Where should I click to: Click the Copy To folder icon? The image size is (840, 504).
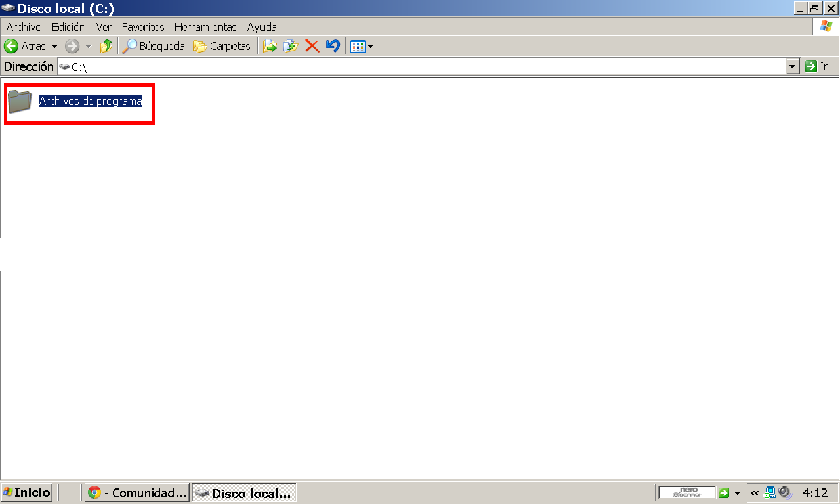291,47
